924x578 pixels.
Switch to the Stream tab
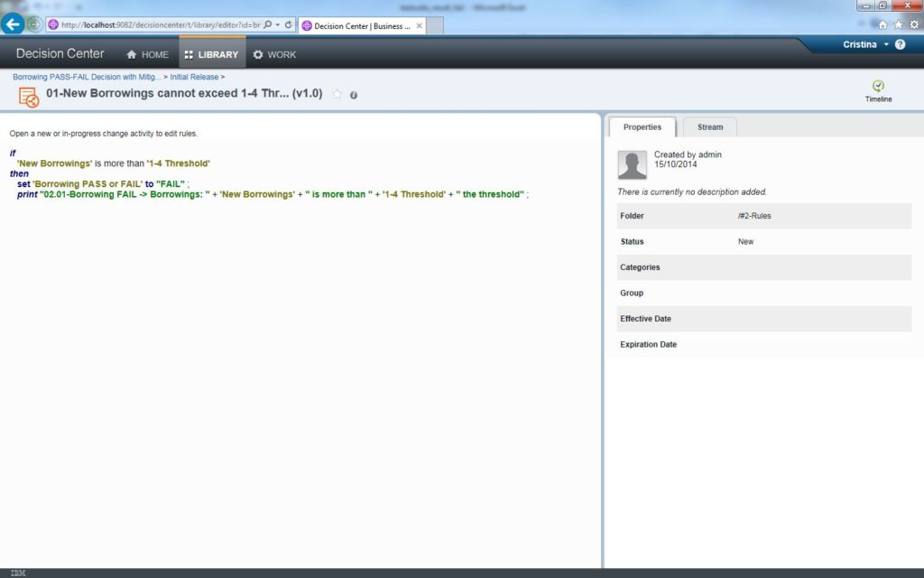[x=709, y=127]
